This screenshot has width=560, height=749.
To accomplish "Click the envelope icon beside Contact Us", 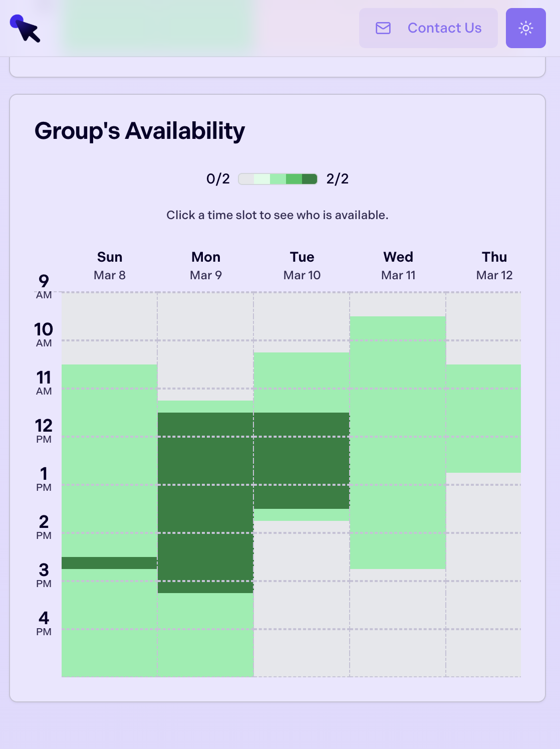I will [x=383, y=28].
